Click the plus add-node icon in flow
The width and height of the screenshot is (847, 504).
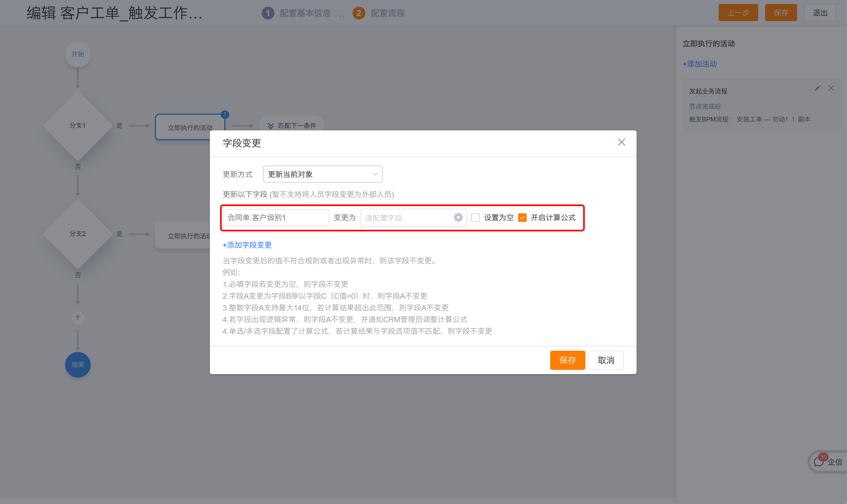click(78, 317)
